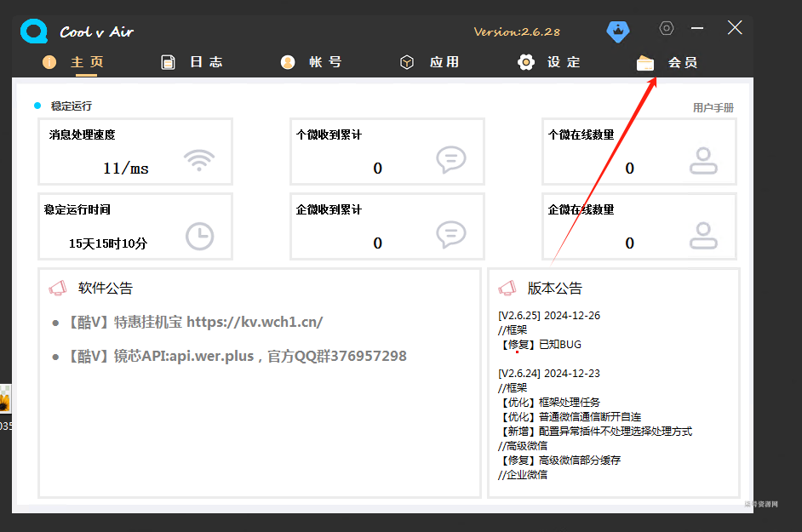Screen dimensions: 802x532
Task: Click the person icon for 企微在线数量
Action: tap(703, 235)
